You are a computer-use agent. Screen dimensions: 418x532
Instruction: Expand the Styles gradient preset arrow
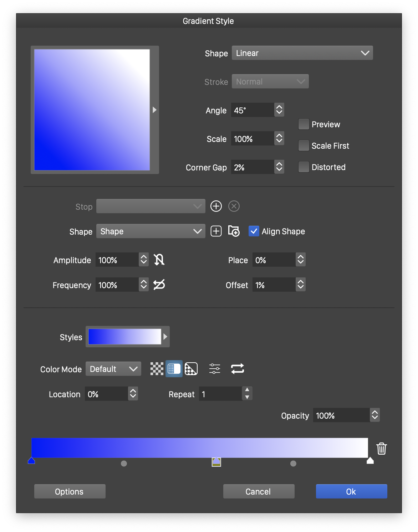(x=165, y=337)
